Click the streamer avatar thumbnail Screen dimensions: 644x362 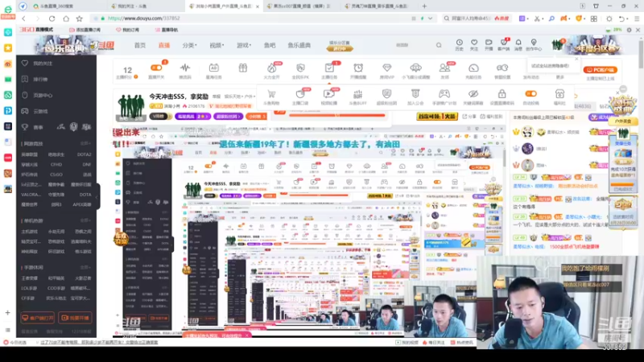point(131,106)
